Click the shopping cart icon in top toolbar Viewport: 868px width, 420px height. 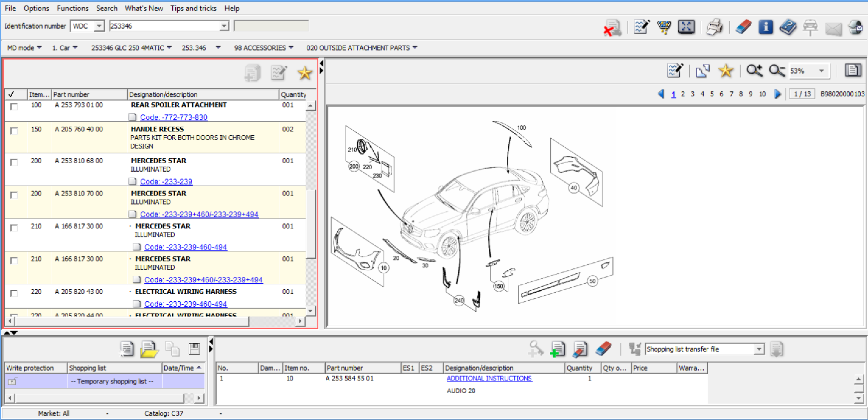[x=664, y=27]
